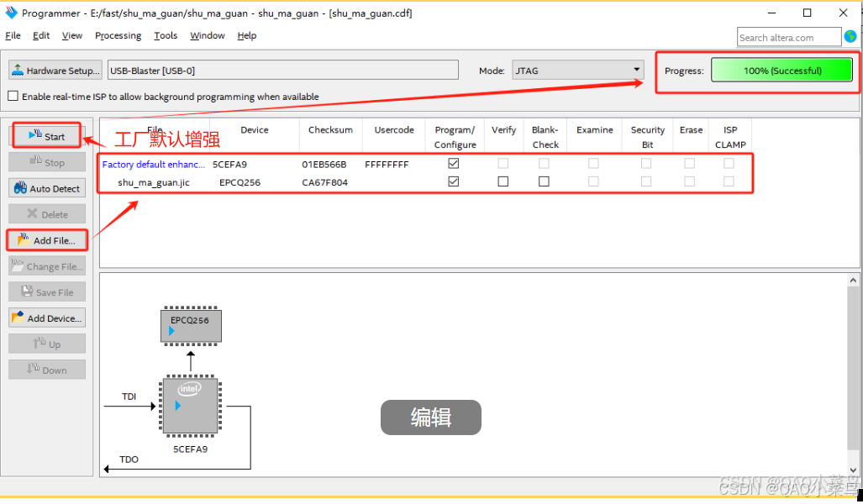The image size is (863, 504).
Task: Open the Window menu
Action: (208, 35)
